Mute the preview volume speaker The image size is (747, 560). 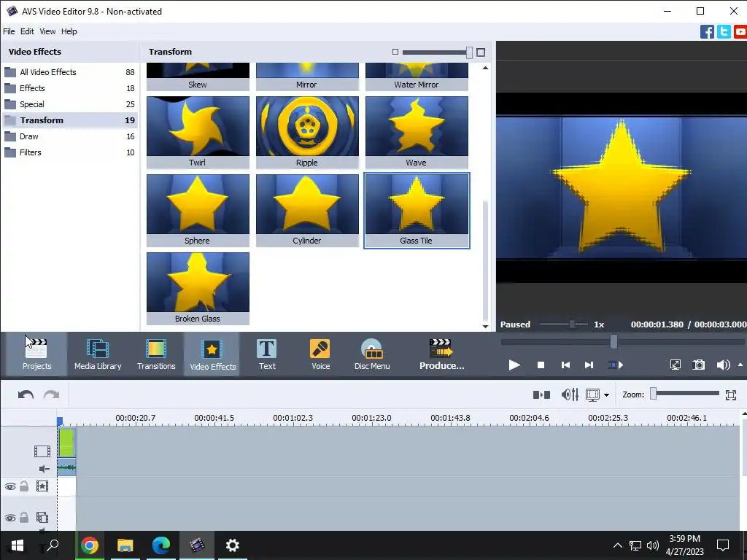[723, 365]
